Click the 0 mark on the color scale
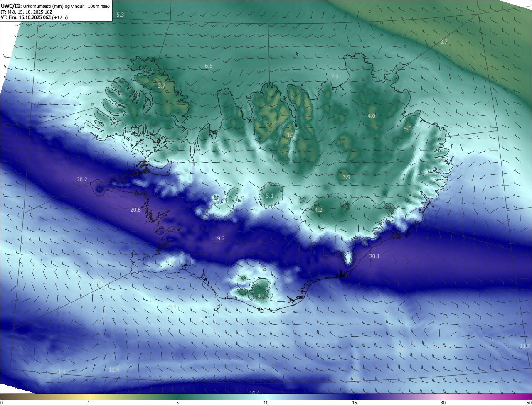Image resolution: width=532 pixels, height=406 pixels. pos(2,403)
